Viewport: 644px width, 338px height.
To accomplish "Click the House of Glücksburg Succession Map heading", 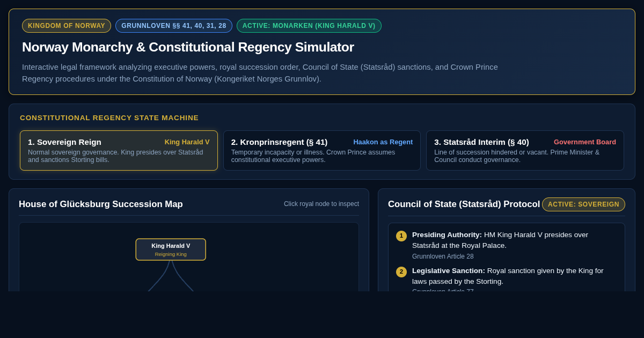I will click(x=101, y=204).
